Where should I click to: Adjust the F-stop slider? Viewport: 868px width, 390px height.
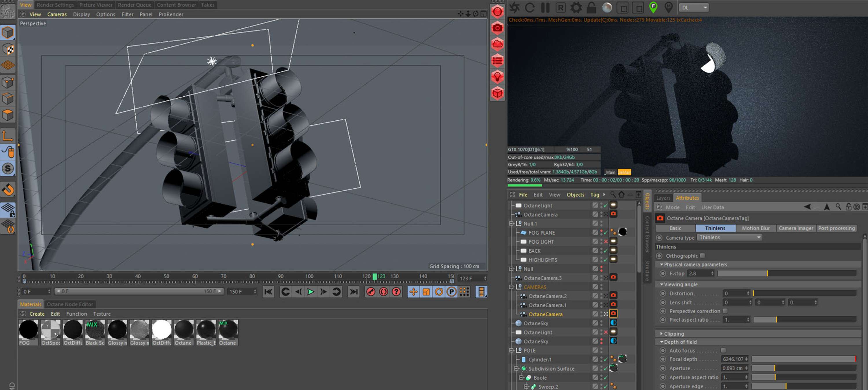(x=787, y=273)
